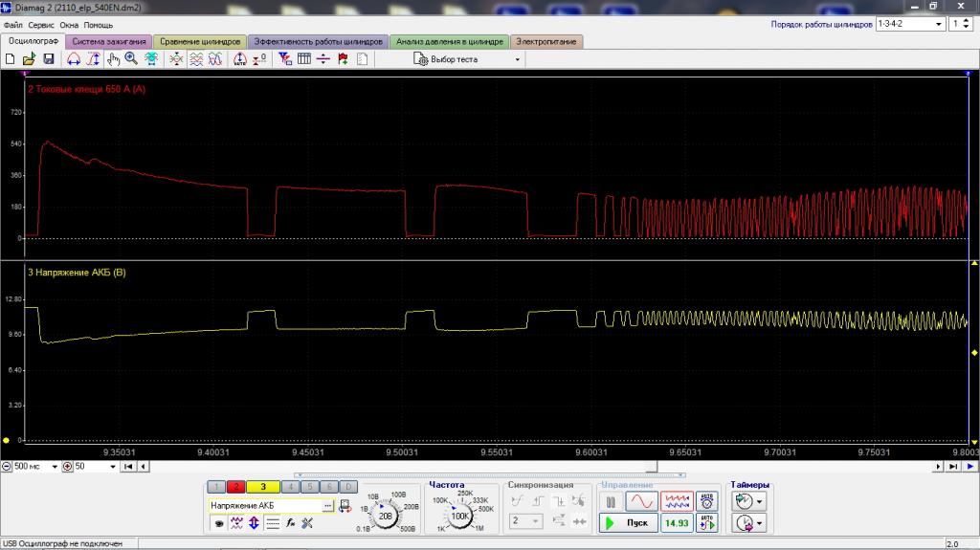Open the cylinder firing order 1-3-4-2 dropdown
Screen dimensions: 980x550
click(938, 24)
